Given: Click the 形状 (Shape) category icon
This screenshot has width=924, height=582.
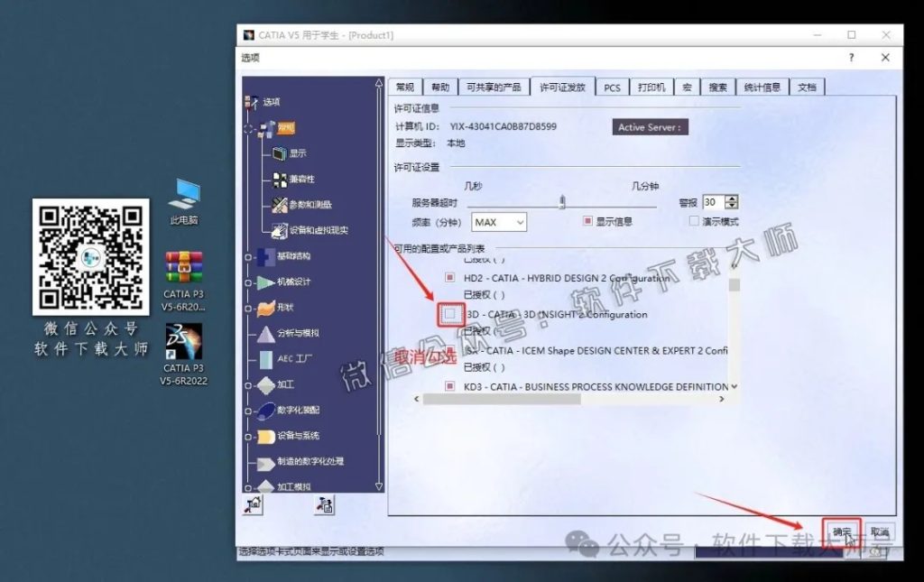Looking at the screenshot, I should pyautogui.click(x=264, y=307).
